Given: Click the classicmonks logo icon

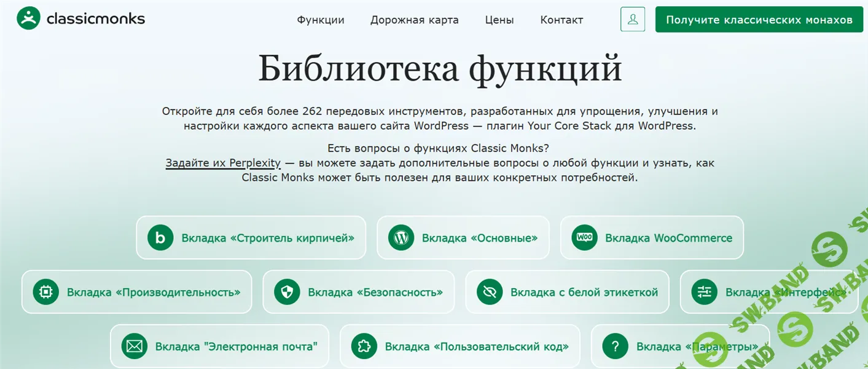Looking at the screenshot, I should point(28,19).
